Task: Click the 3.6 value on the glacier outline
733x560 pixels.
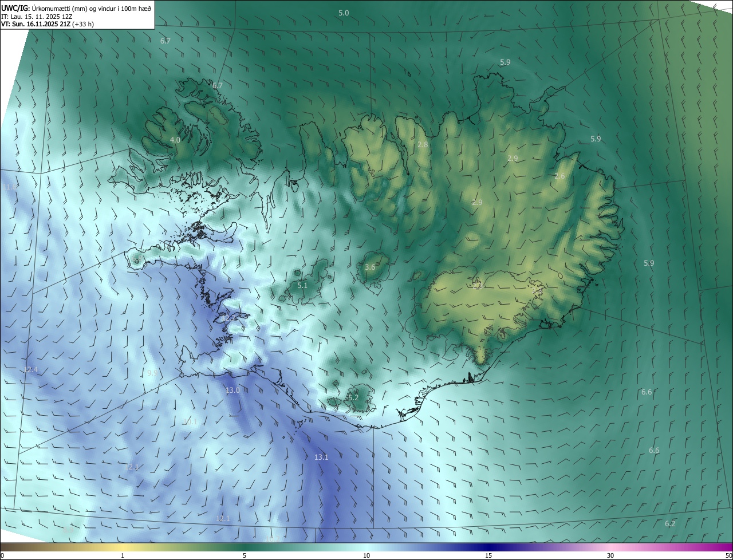Action: coord(370,267)
